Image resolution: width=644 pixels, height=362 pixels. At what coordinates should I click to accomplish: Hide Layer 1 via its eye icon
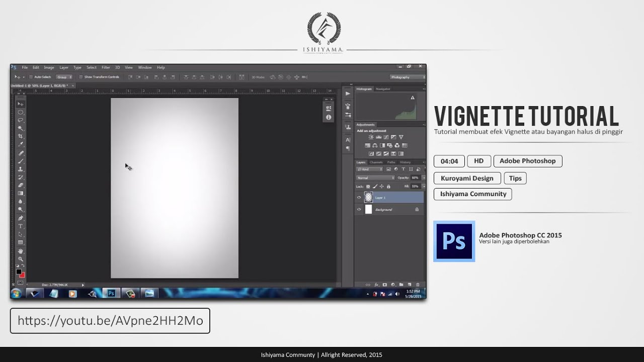click(x=359, y=198)
